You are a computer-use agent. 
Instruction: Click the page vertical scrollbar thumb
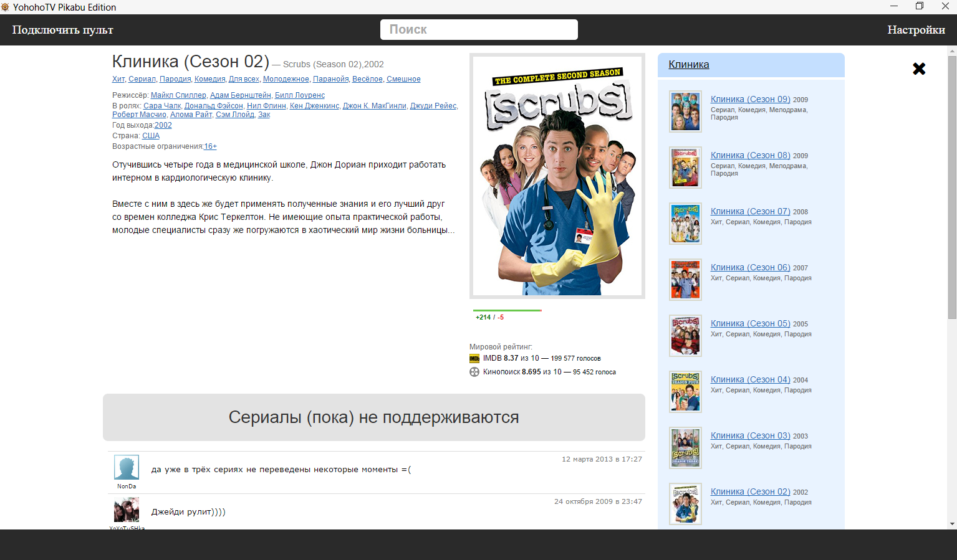[952, 187]
